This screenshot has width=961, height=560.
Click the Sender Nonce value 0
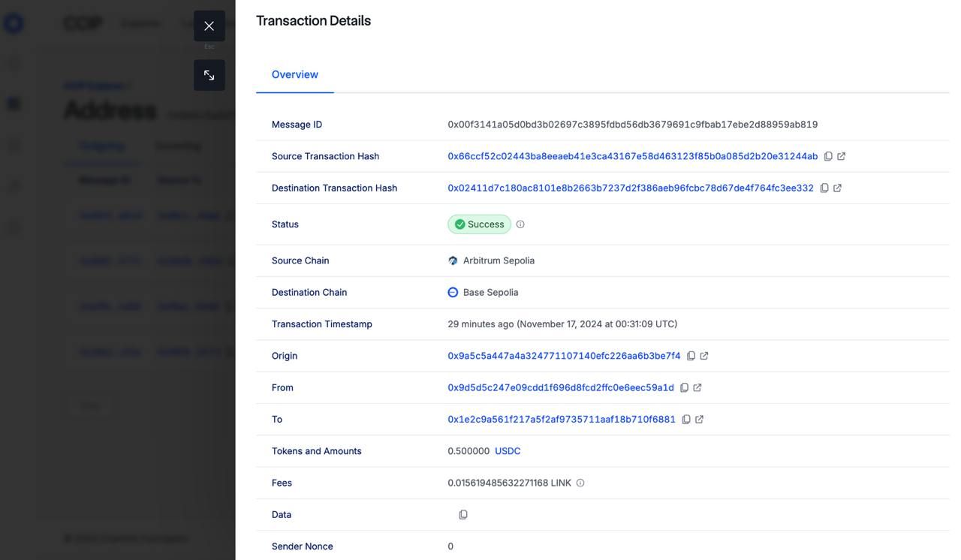point(450,546)
